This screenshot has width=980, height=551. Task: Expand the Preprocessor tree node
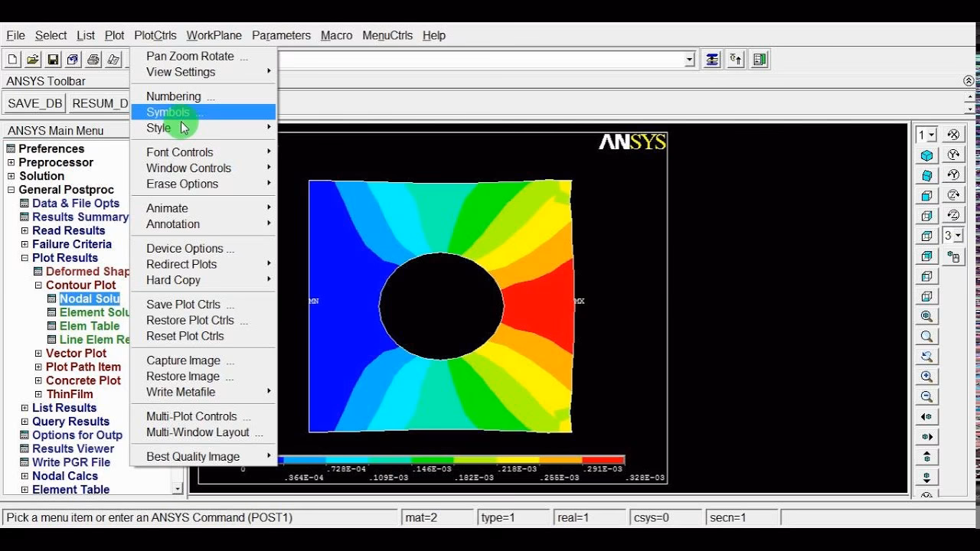click(x=11, y=162)
